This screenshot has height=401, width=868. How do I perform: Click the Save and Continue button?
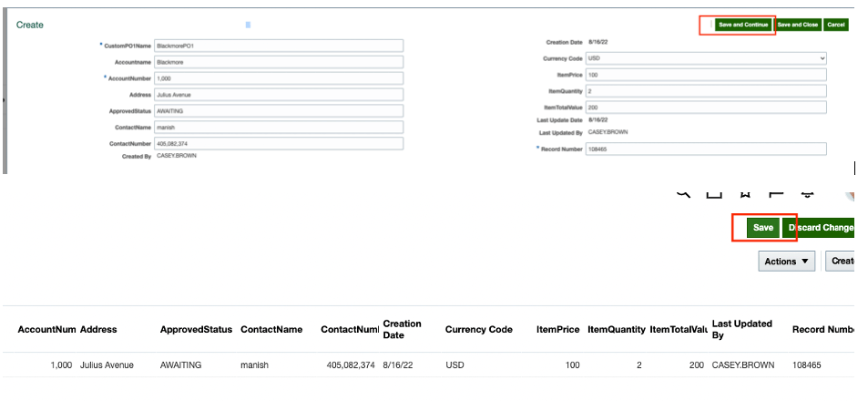pos(742,25)
